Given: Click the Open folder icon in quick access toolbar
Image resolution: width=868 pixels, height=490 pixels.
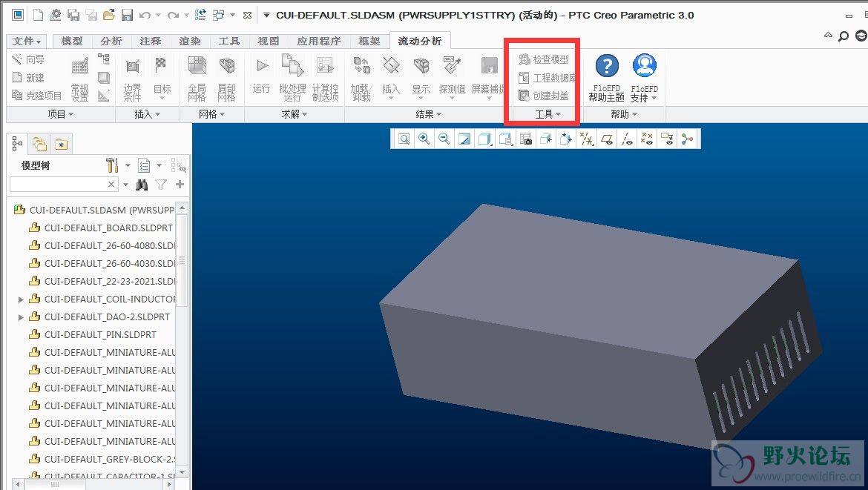Looking at the screenshot, I should pyautogui.click(x=108, y=15).
